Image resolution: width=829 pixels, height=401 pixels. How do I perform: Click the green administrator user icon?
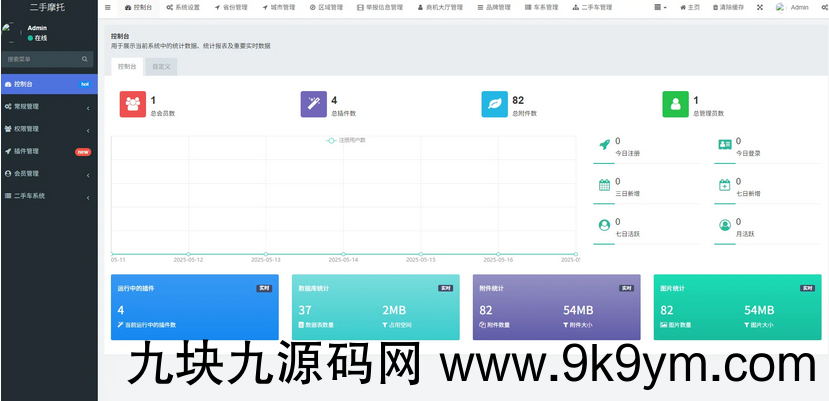tap(675, 104)
